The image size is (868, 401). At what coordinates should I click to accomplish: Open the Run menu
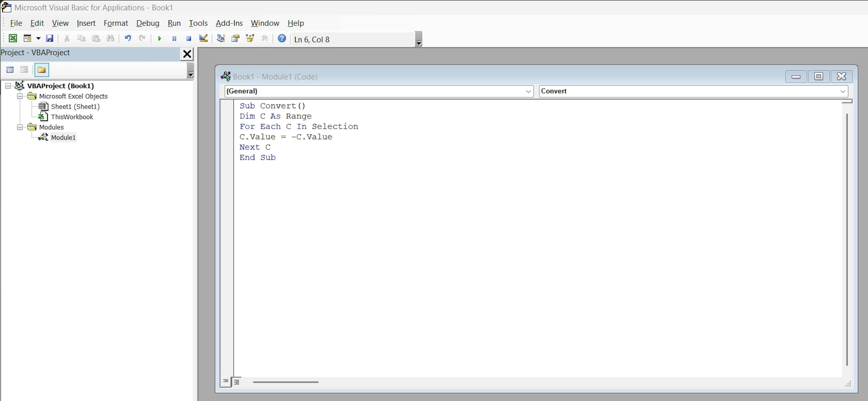pos(174,23)
